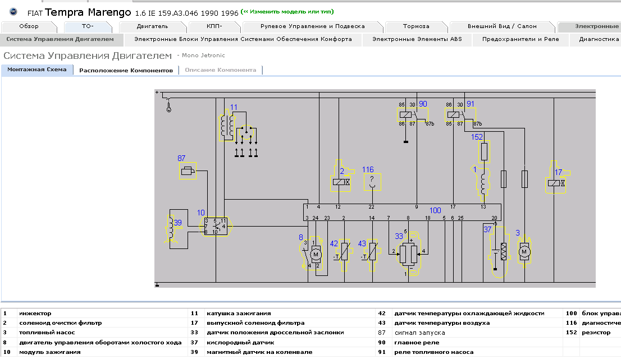Screen dimensions: 621x364
Task: Open Рулевое Управление и Подвеска tab
Action: (x=313, y=26)
